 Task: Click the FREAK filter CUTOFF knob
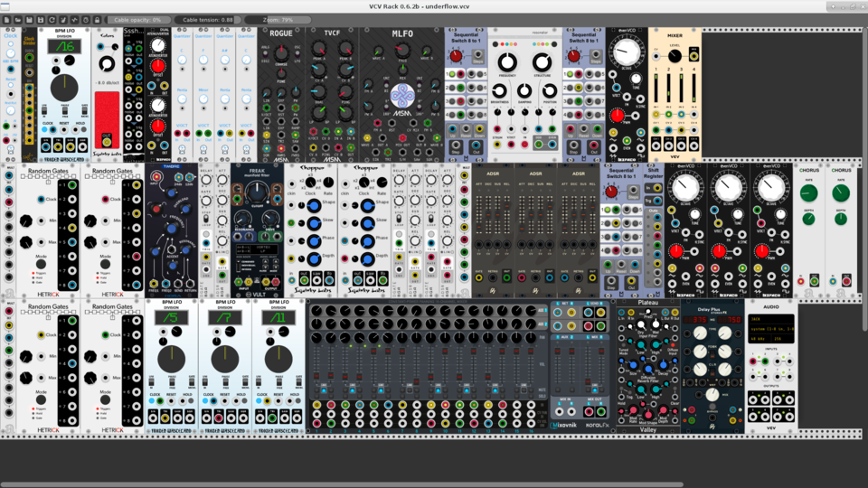click(x=257, y=192)
